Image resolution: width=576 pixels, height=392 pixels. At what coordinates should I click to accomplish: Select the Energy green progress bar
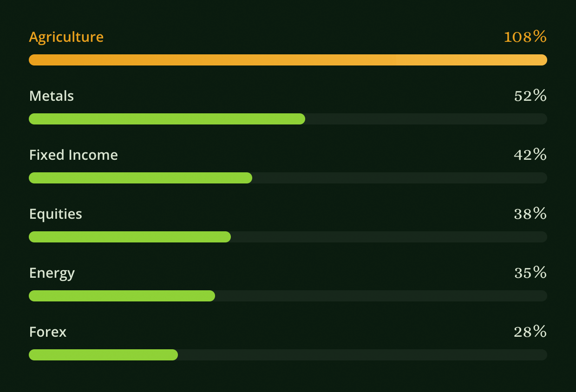[122, 296]
